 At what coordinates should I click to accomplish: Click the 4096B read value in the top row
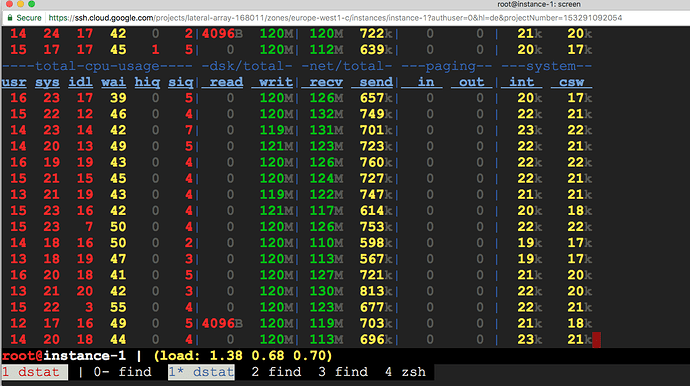(x=222, y=33)
